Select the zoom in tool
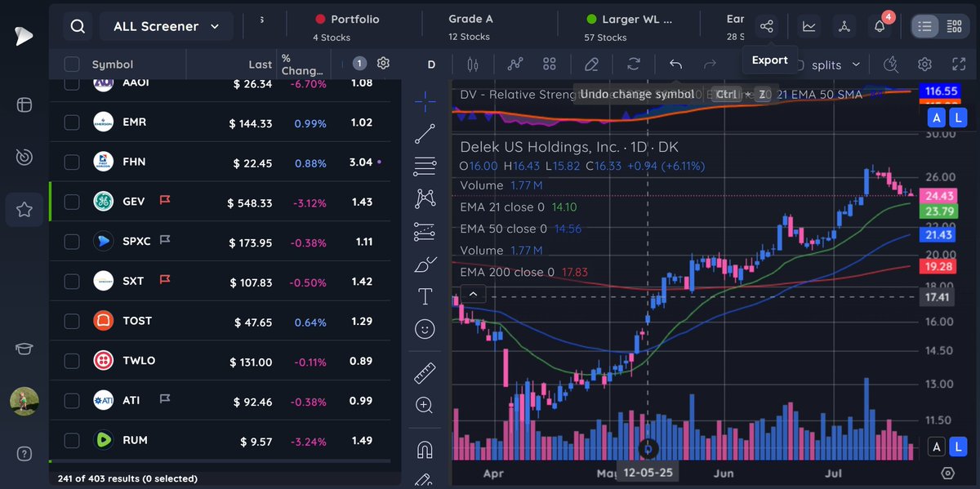The width and height of the screenshot is (980, 489). [x=425, y=406]
